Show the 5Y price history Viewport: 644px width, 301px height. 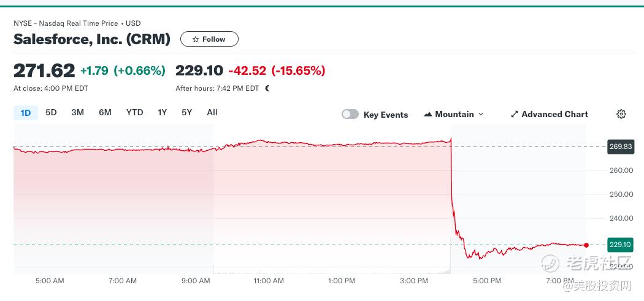(187, 113)
